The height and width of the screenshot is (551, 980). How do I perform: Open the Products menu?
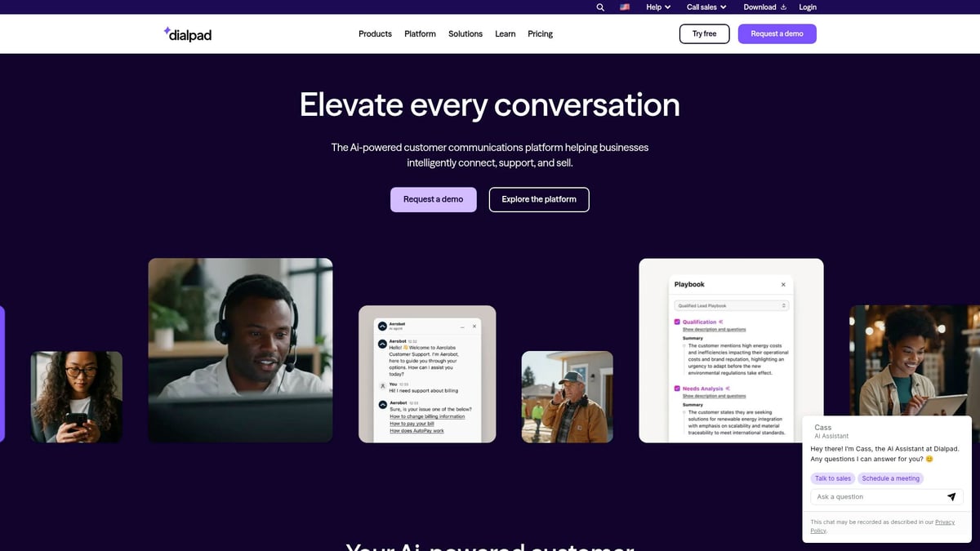point(375,34)
